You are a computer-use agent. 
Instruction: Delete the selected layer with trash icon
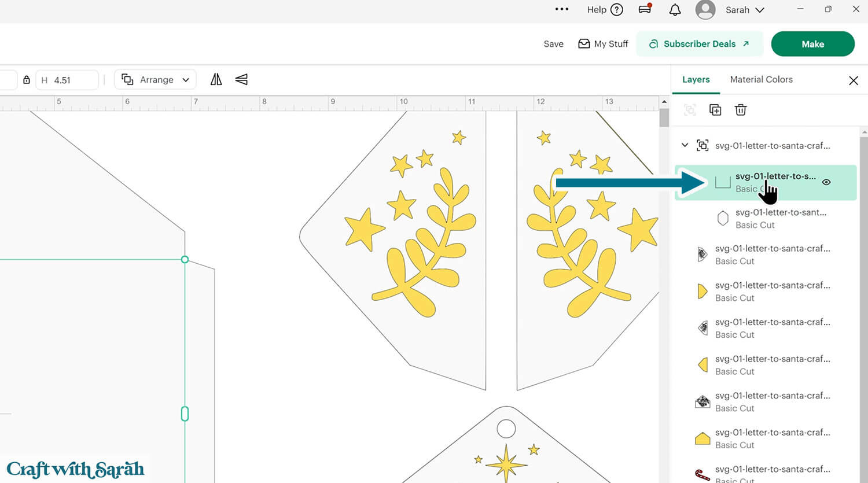coord(741,110)
